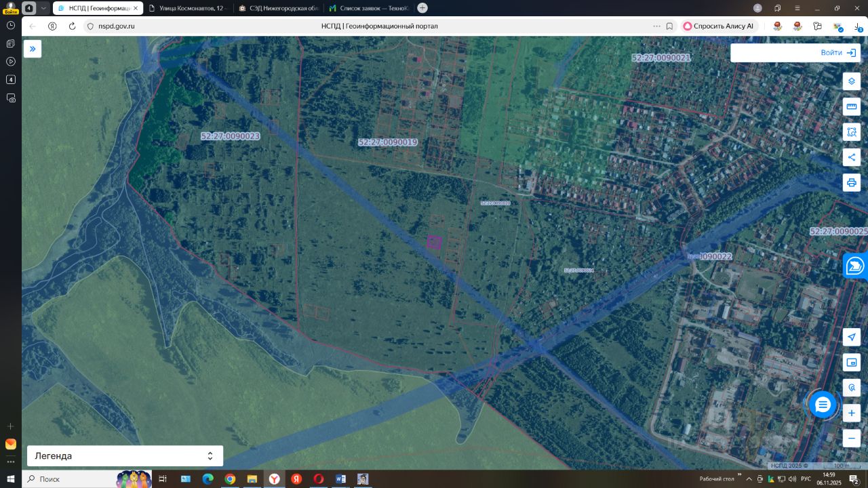This screenshot has height=488, width=868.
Task: Switch to НСПД Геоинформационный портал tab
Action: click(x=98, y=8)
